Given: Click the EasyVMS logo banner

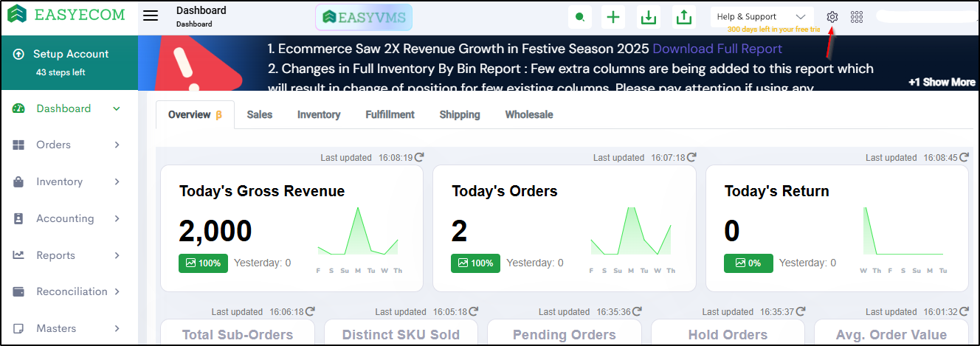Looking at the screenshot, I should pyautogui.click(x=364, y=17).
